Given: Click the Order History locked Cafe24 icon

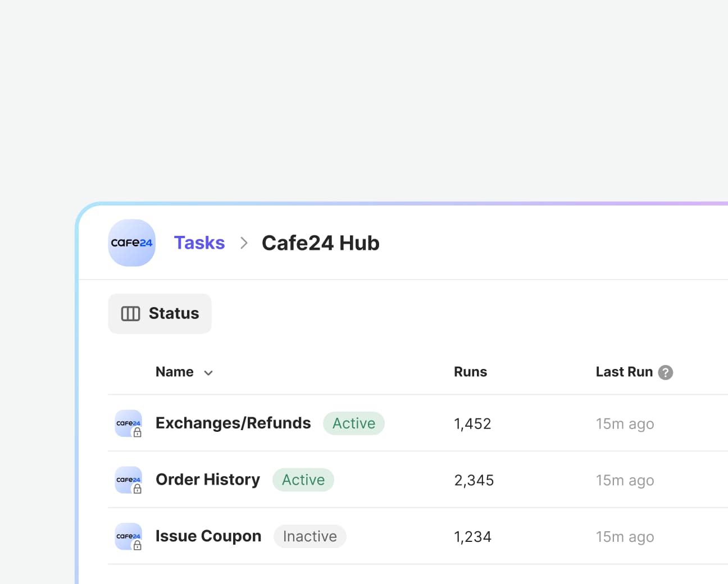Looking at the screenshot, I should click(x=129, y=480).
